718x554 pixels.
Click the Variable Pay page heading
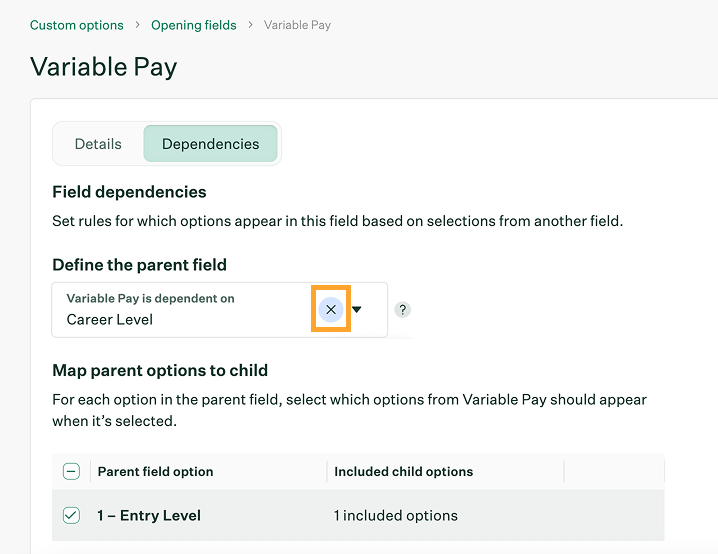click(104, 67)
